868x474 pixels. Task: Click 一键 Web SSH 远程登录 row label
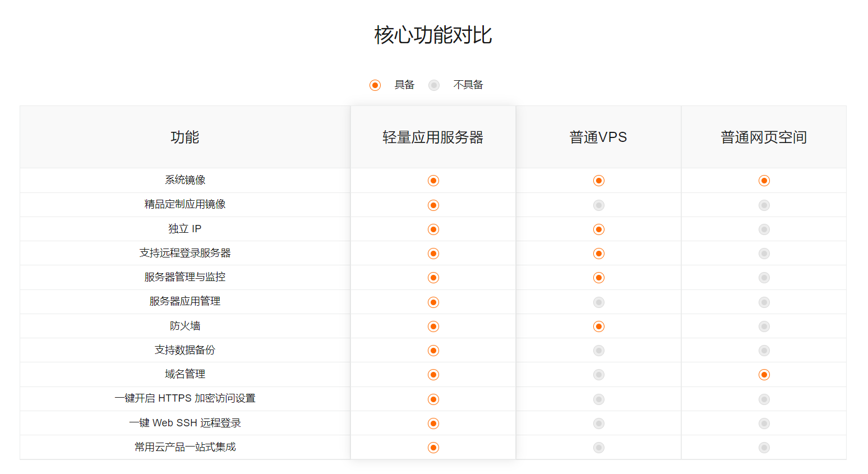(185, 423)
